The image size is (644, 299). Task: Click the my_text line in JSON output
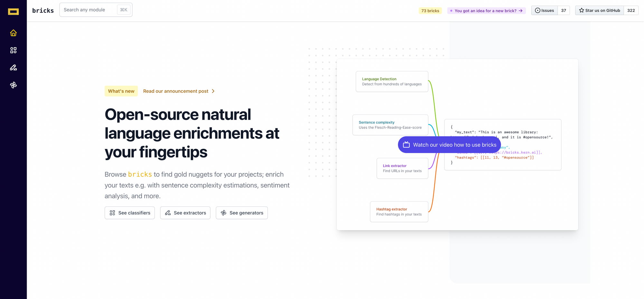click(x=496, y=132)
